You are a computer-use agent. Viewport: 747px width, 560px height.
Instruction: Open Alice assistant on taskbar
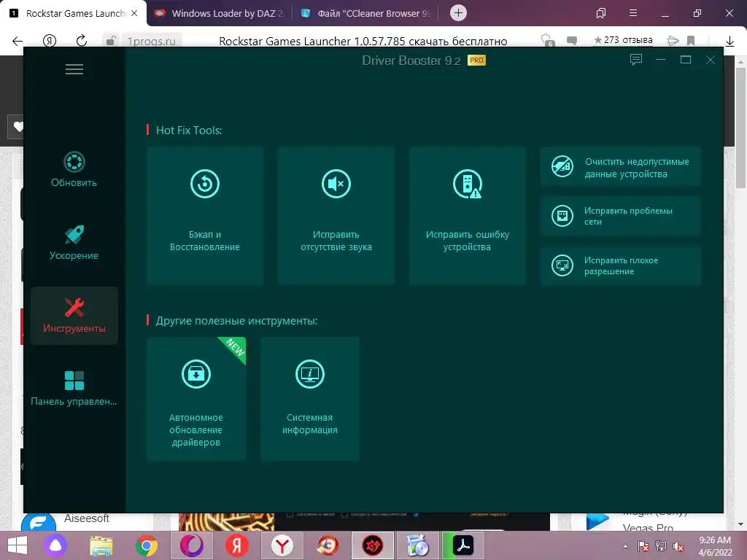(x=55, y=545)
